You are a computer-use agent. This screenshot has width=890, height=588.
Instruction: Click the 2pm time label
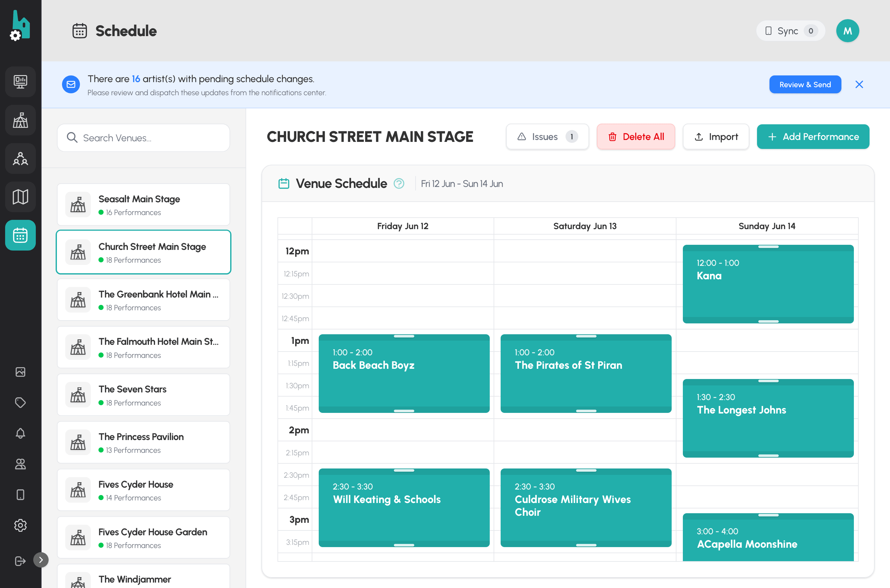(299, 430)
